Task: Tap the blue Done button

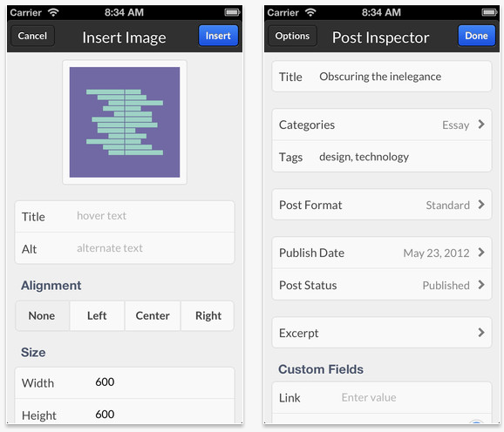Action: point(476,36)
